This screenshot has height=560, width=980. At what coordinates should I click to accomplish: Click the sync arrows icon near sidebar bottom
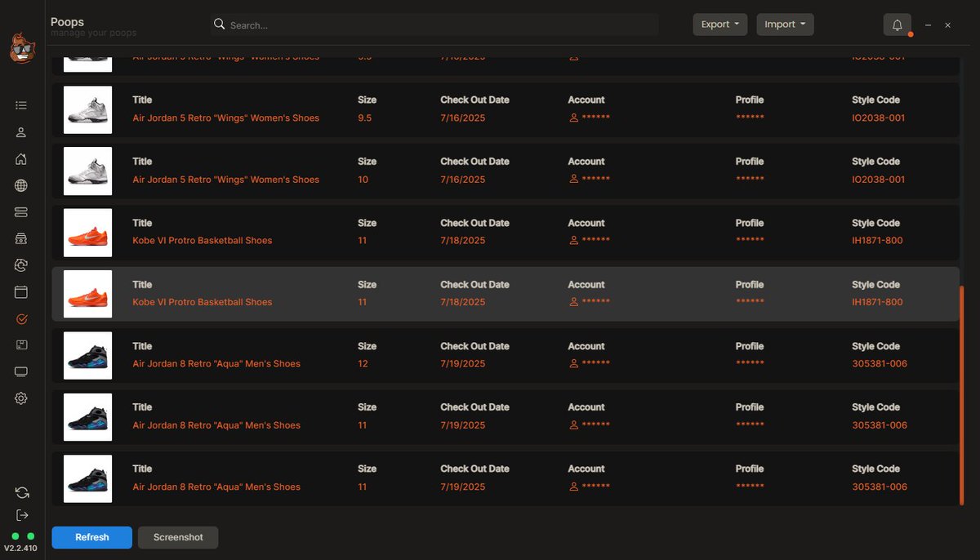(22, 493)
